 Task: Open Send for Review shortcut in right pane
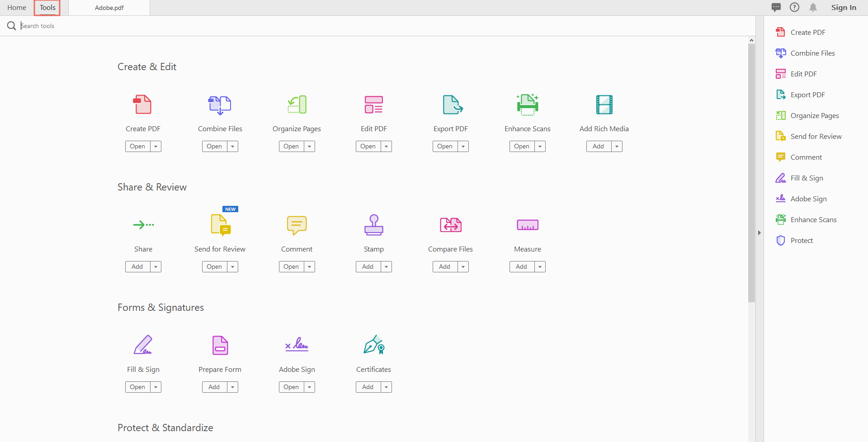click(x=808, y=136)
